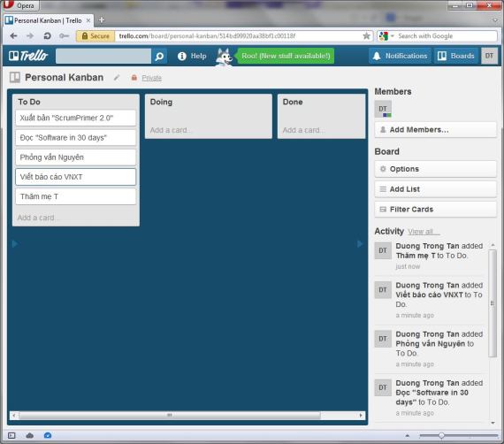
Task: Click Add Members button
Action: pyautogui.click(x=436, y=130)
